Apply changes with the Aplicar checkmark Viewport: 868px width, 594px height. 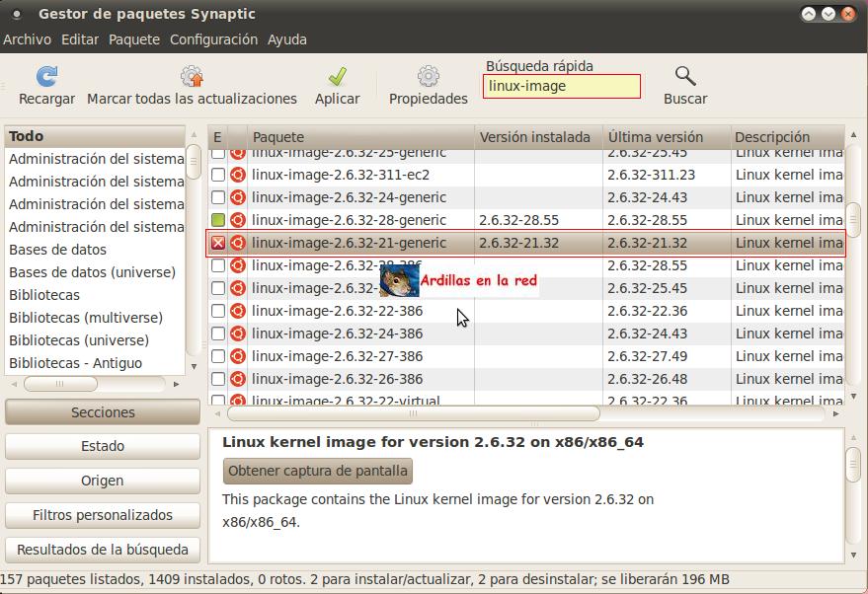pos(337,76)
